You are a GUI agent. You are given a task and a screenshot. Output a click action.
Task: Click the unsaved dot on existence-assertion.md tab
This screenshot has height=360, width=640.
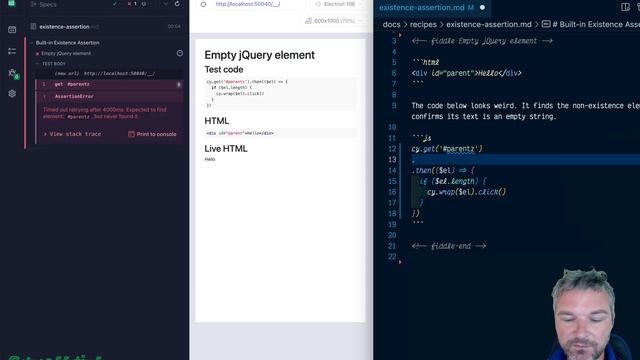coord(482,7)
